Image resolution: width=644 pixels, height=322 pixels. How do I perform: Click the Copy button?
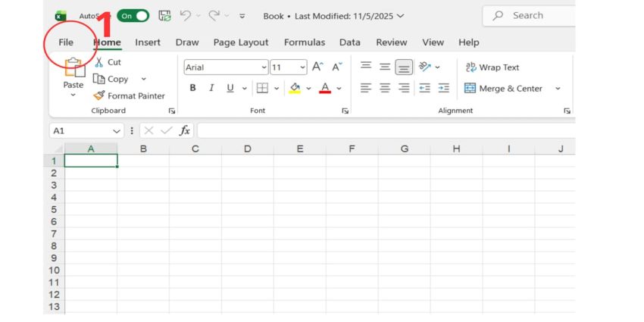pyautogui.click(x=111, y=79)
